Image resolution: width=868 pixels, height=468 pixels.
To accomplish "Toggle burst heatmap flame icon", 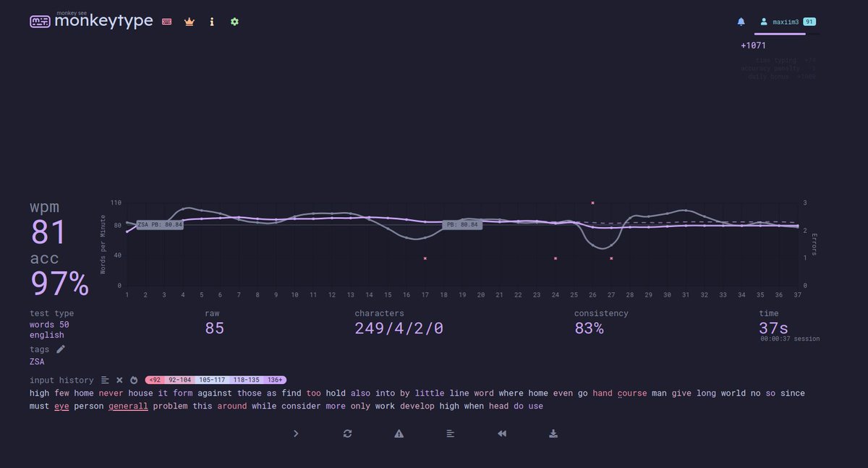I will (x=134, y=380).
